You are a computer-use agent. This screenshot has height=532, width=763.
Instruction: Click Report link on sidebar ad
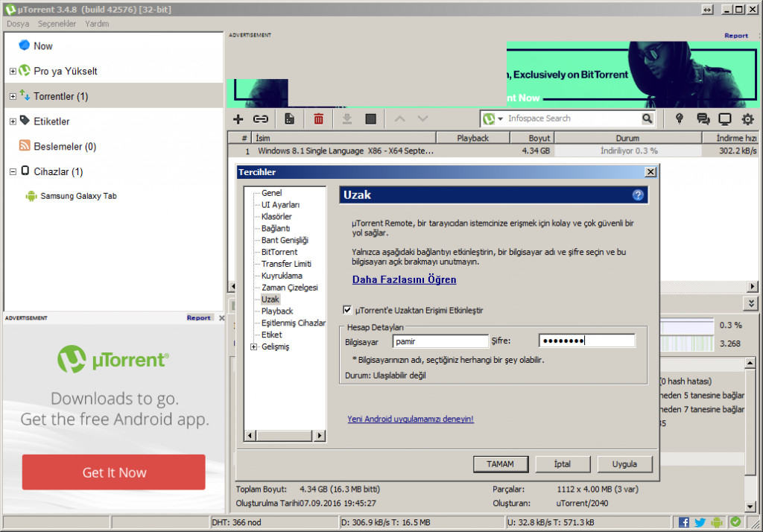click(198, 318)
